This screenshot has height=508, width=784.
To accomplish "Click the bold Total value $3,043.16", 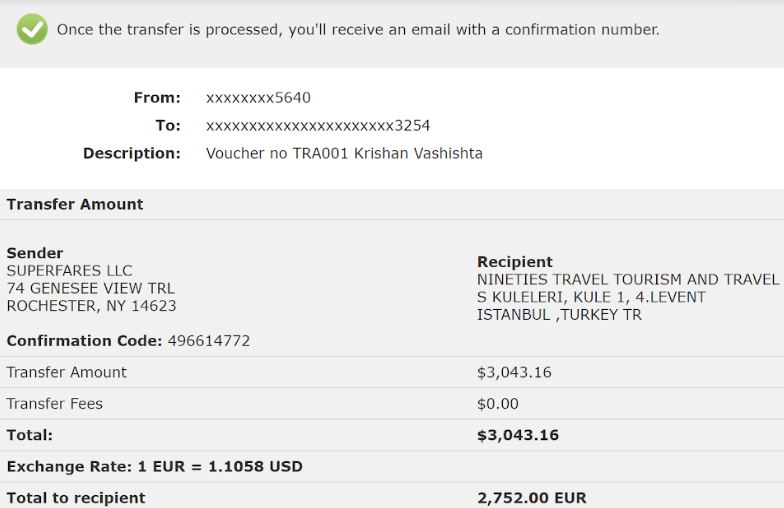I will point(518,436).
